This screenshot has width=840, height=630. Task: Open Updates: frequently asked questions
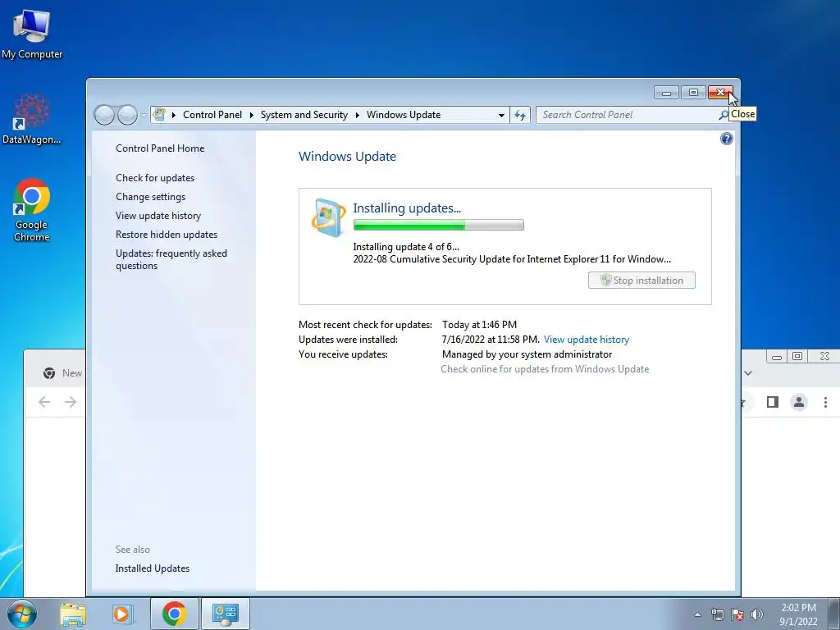tap(171, 259)
